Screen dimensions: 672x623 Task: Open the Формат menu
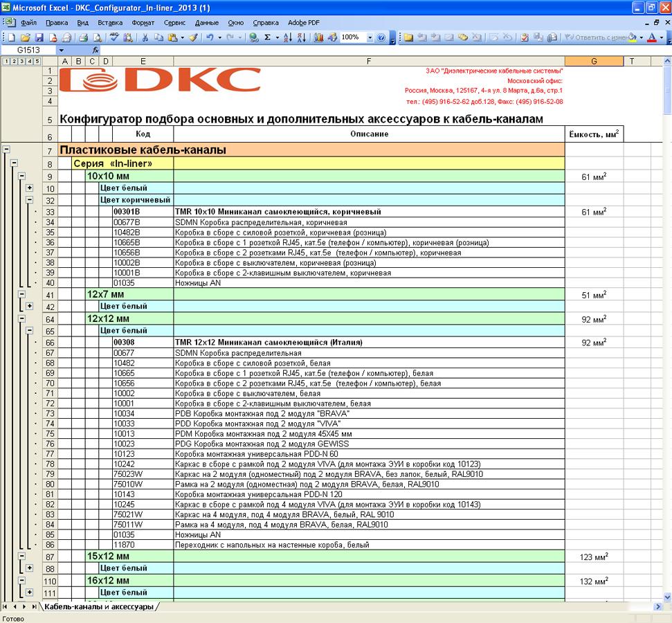pos(143,23)
